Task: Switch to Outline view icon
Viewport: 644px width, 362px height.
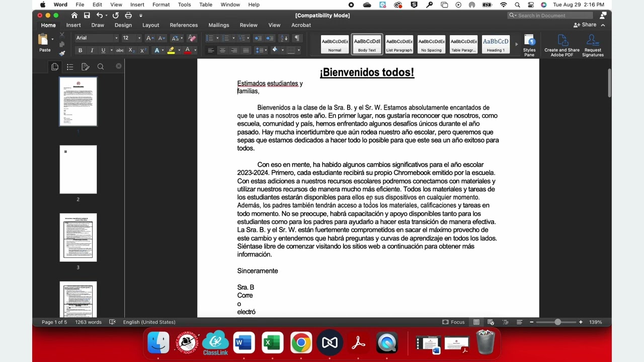Action: click(x=505, y=322)
